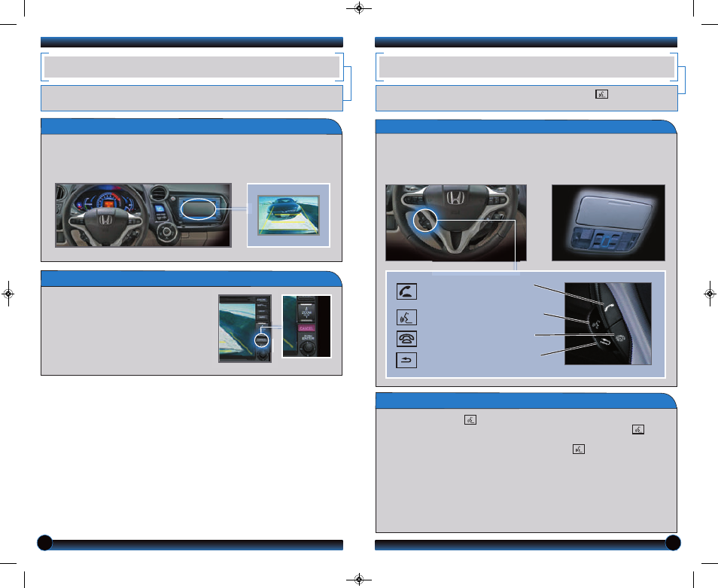Click back button on steering wheel closeup photo
718x588 pixels.
tap(604, 343)
